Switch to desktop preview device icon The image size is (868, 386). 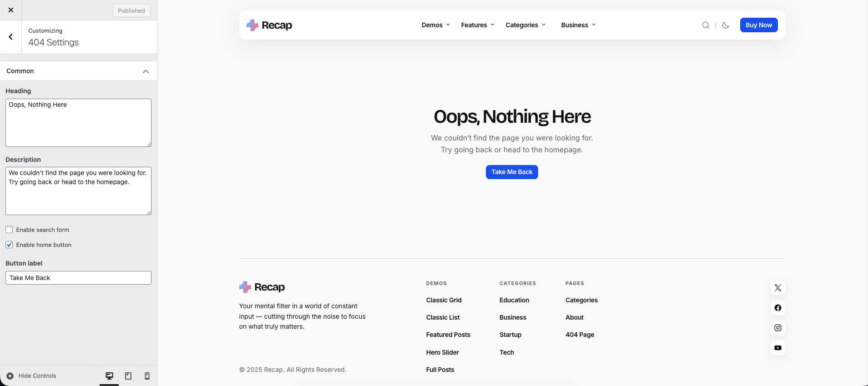point(109,376)
